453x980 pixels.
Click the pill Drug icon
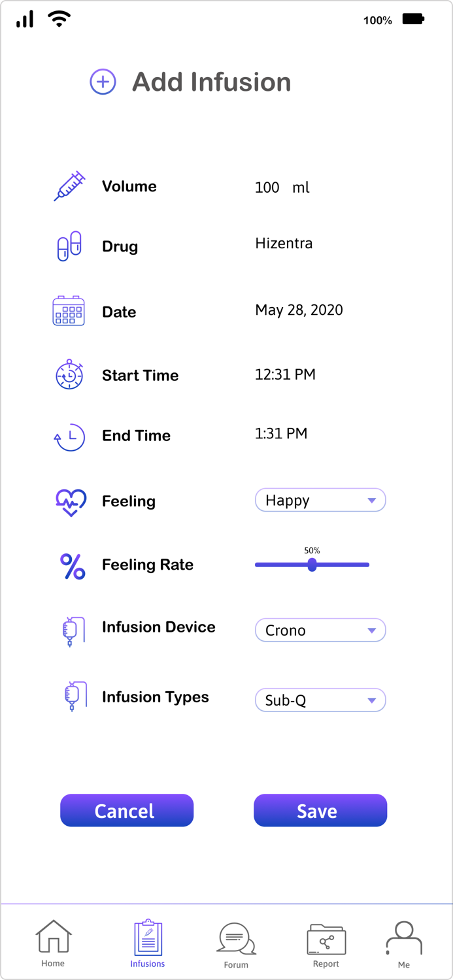pyautogui.click(x=68, y=246)
